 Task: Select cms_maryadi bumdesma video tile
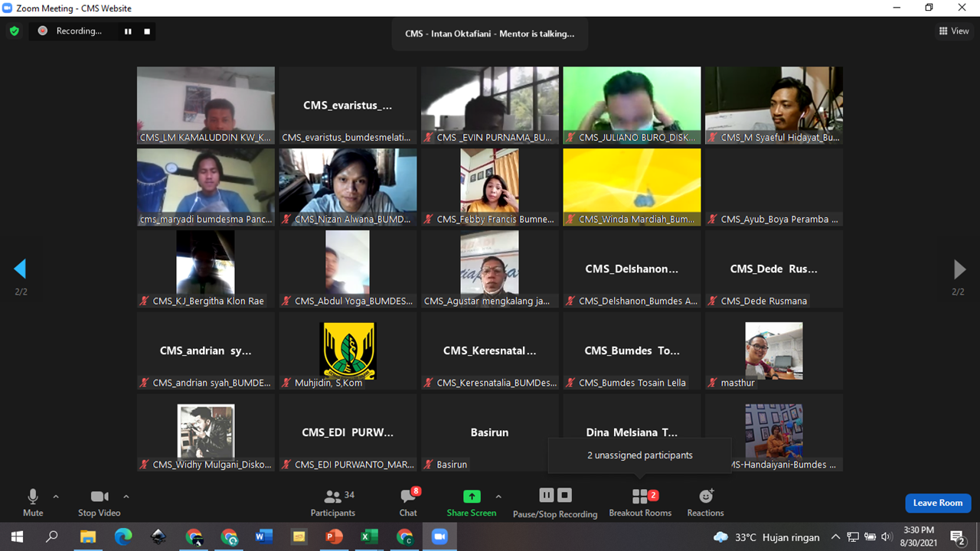(206, 187)
